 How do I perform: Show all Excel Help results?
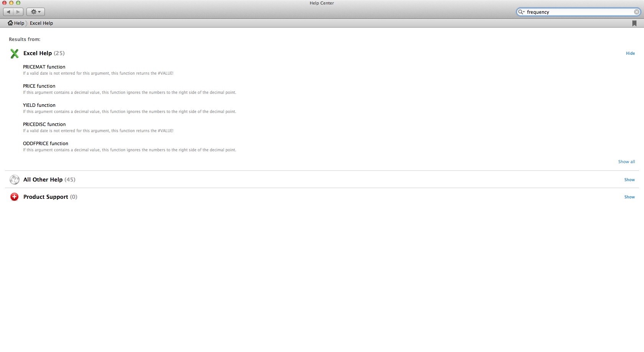[x=626, y=162]
